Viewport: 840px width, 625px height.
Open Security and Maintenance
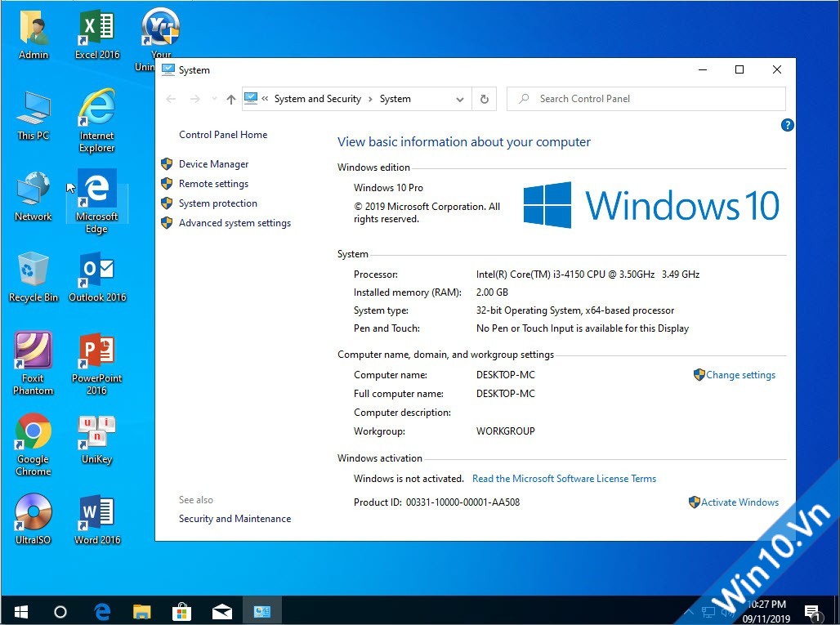(x=235, y=519)
